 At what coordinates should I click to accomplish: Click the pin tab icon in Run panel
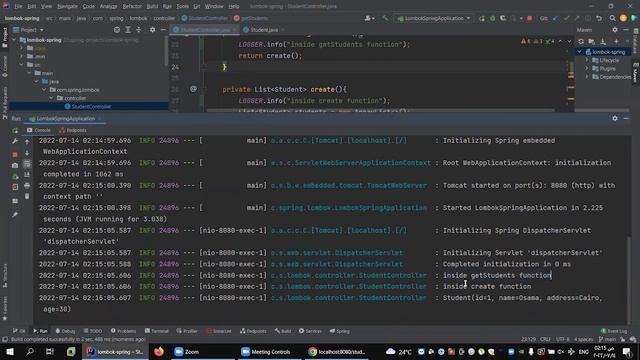[x=15, y=215]
